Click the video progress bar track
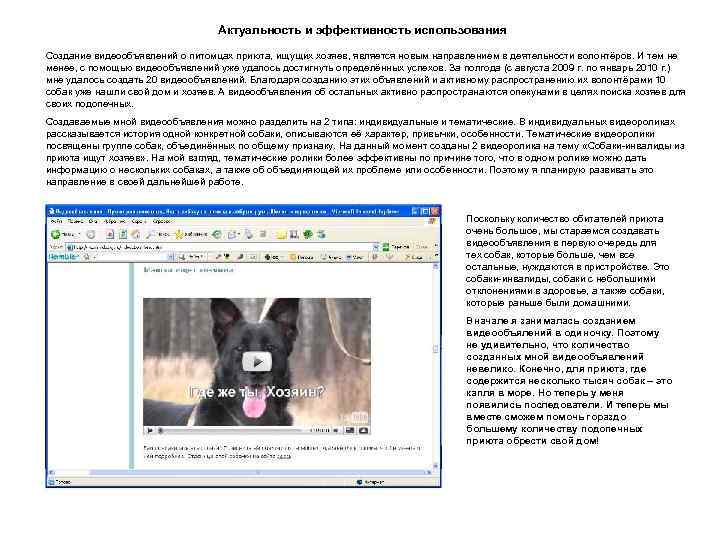This screenshot has height=540, width=720. click(x=234, y=430)
